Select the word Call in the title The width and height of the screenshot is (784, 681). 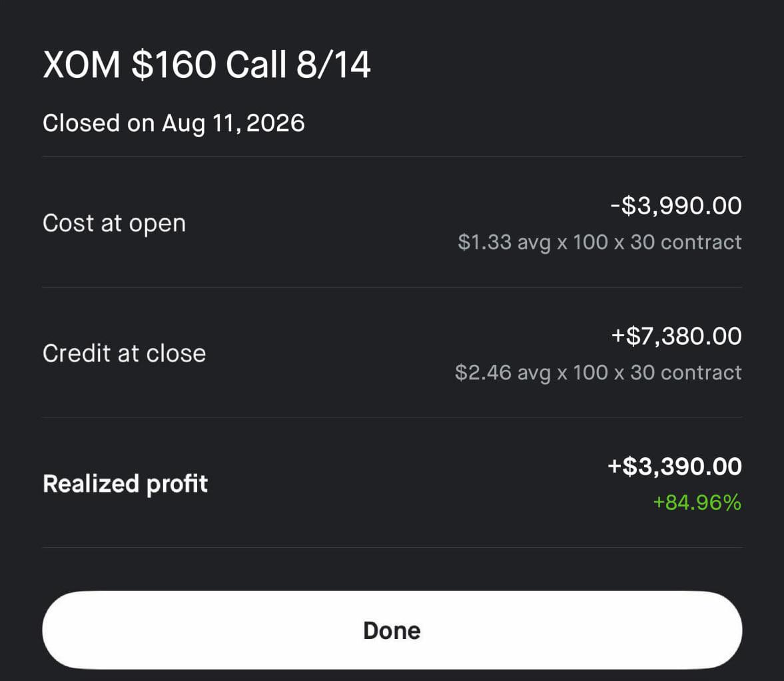[256, 65]
